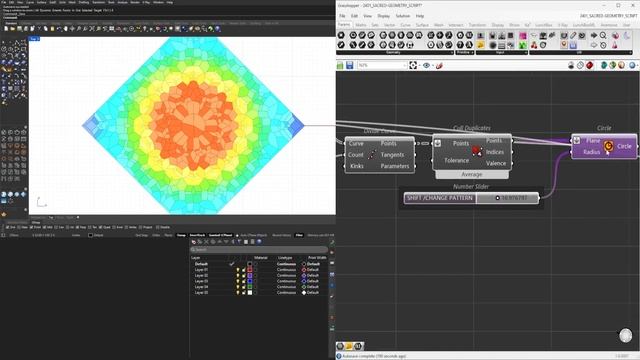Open the Layers panel help globe icon

(259, 242)
